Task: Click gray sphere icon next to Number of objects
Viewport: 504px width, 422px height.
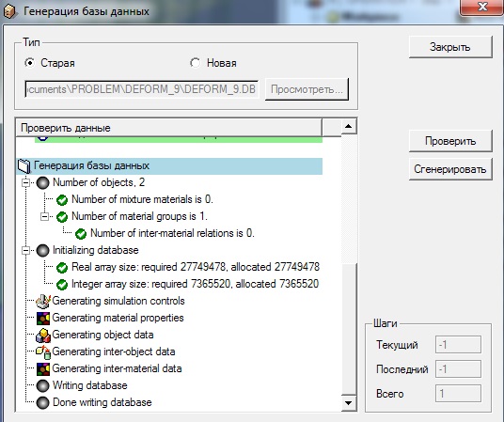Action: (x=42, y=183)
